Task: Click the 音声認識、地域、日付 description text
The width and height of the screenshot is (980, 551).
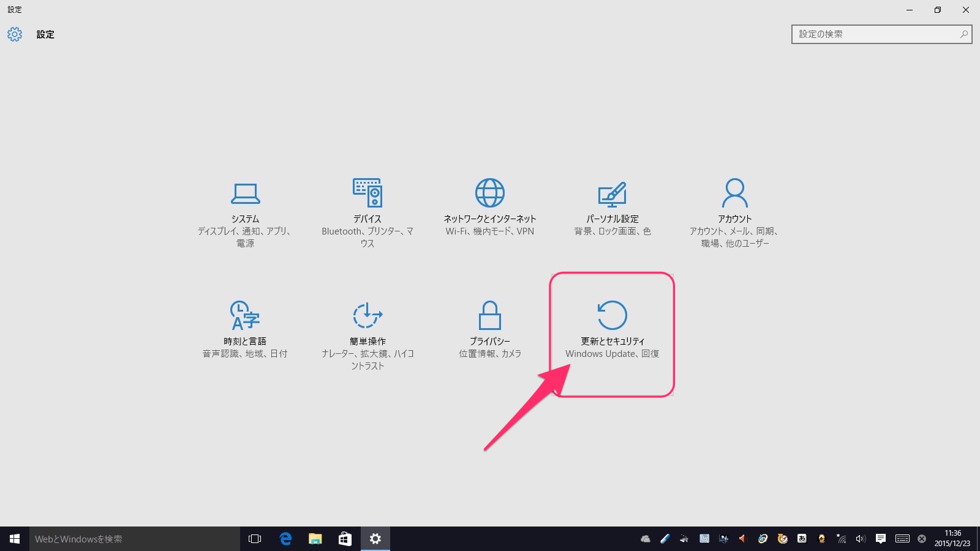Action: [245, 354]
